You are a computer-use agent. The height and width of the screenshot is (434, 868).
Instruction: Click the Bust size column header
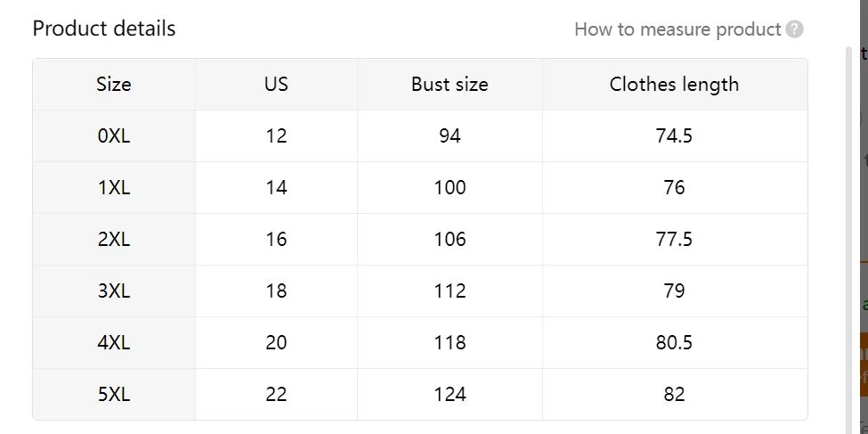tap(450, 85)
